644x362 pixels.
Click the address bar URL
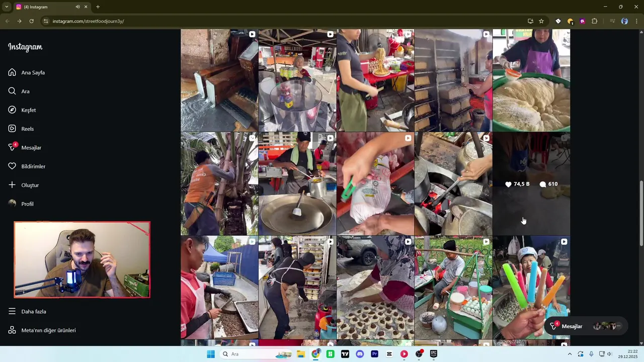(x=88, y=21)
